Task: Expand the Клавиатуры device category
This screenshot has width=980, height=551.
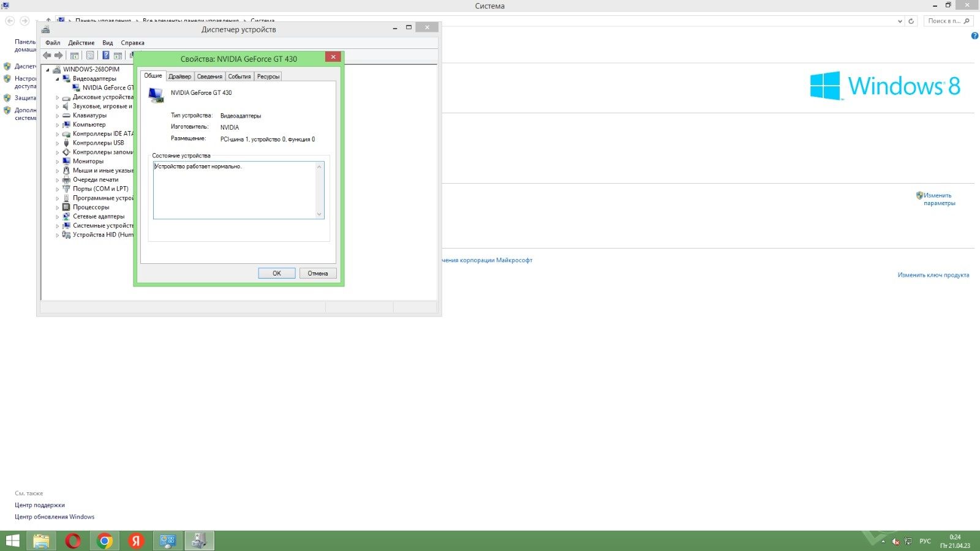Action: [58, 116]
